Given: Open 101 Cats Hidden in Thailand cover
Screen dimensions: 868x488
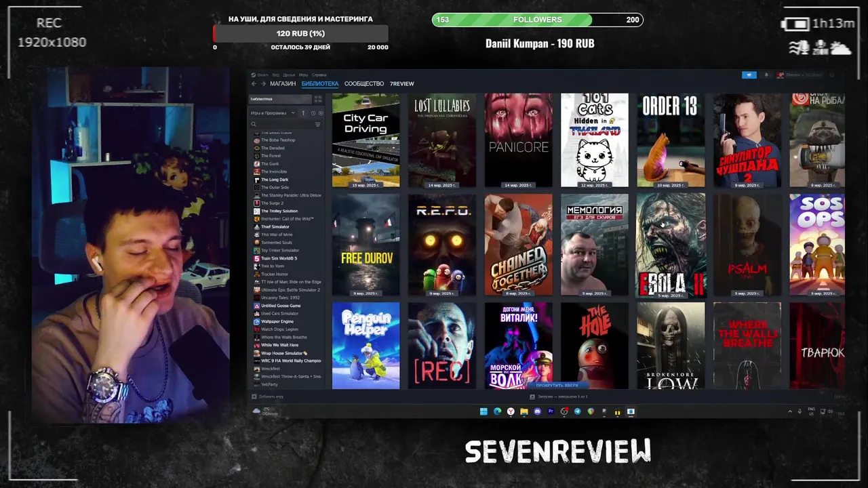Looking at the screenshot, I should [x=595, y=140].
